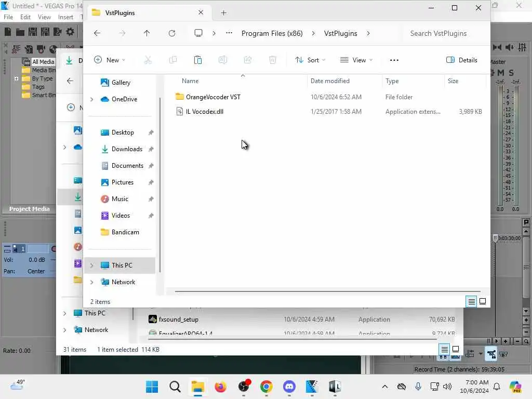Click VstPlugins breadcrumb in address bar
Image resolution: width=532 pixels, height=399 pixels.
click(341, 33)
